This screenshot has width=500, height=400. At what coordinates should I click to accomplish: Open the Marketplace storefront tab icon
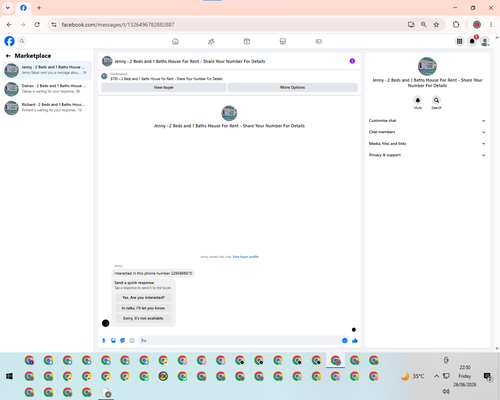[283, 41]
